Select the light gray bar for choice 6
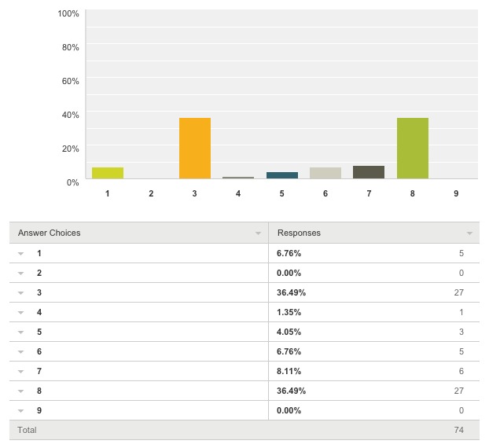Viewport: 489px width, 448px height. (x=325, y=173)
